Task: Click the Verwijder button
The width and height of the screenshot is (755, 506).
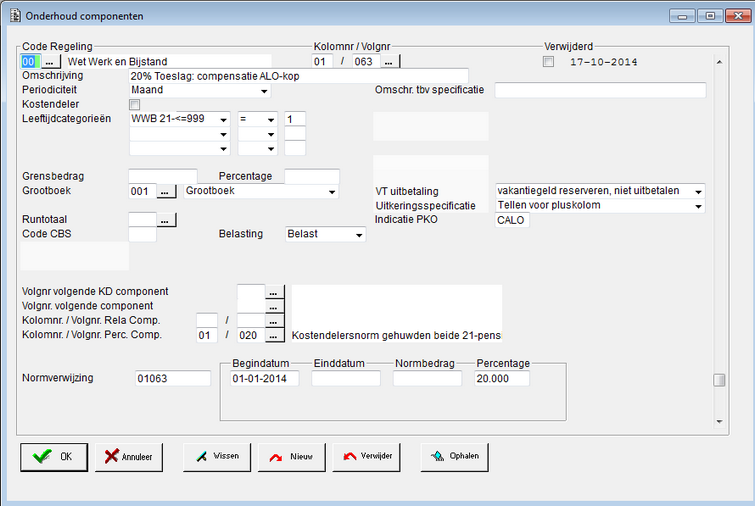Action: [366, 457]
